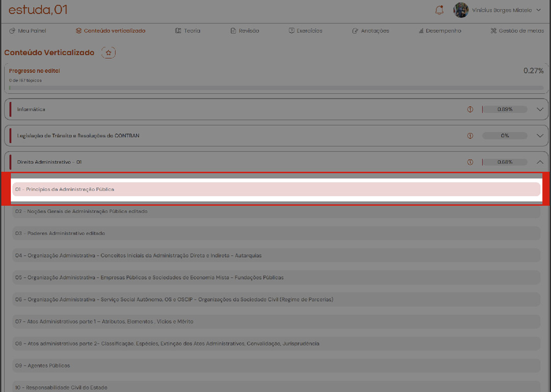The height and width of the screenshot is (392, 551).
Task: Click the user profile avatar picture
Action: [x=461, y=10]
